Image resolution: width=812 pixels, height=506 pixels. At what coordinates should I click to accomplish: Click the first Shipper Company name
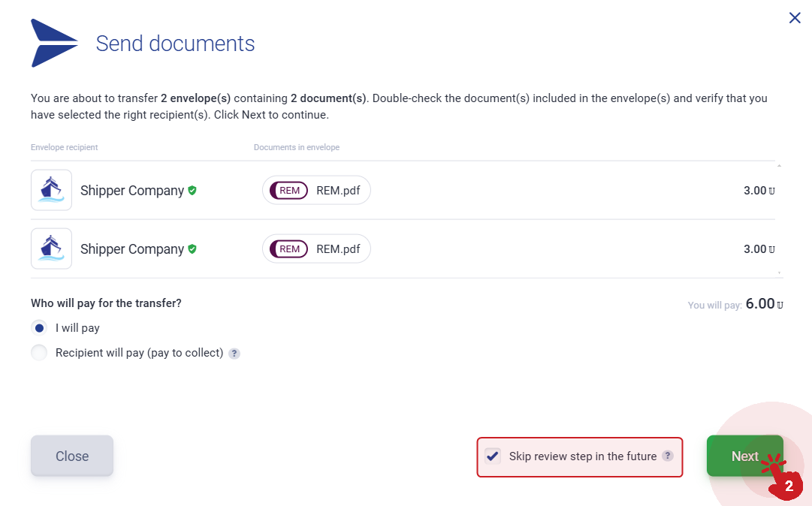pyautogui.click(x=132, y=191)
